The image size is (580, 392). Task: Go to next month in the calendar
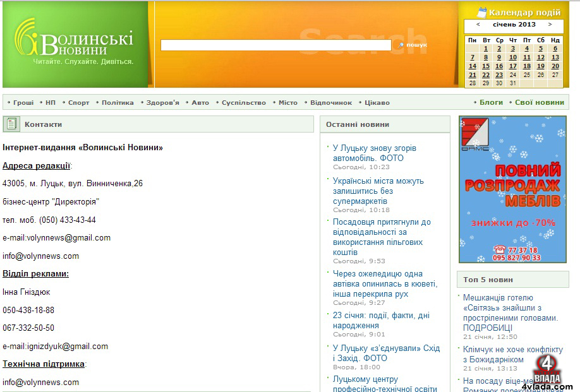[x=550, y=25]
